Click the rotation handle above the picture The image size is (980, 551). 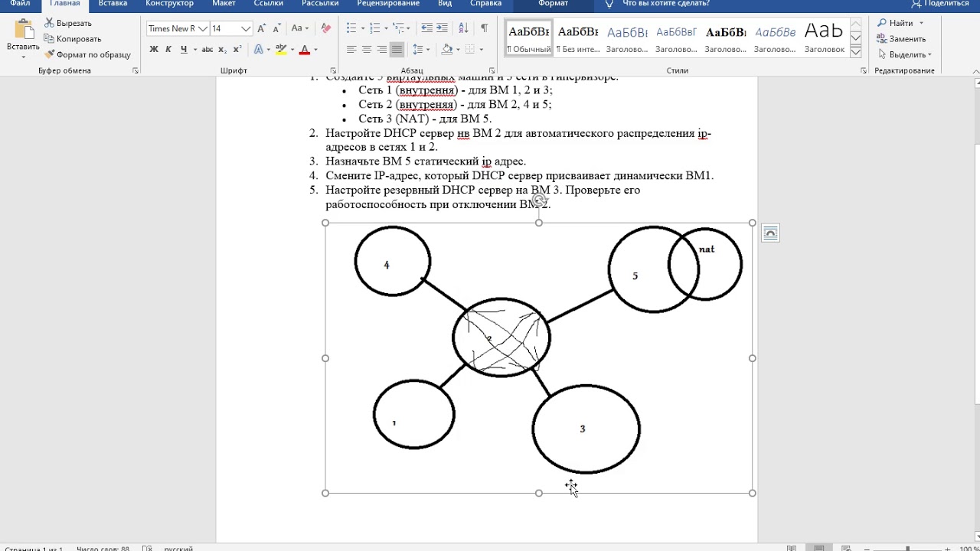[x=539, y=201]
